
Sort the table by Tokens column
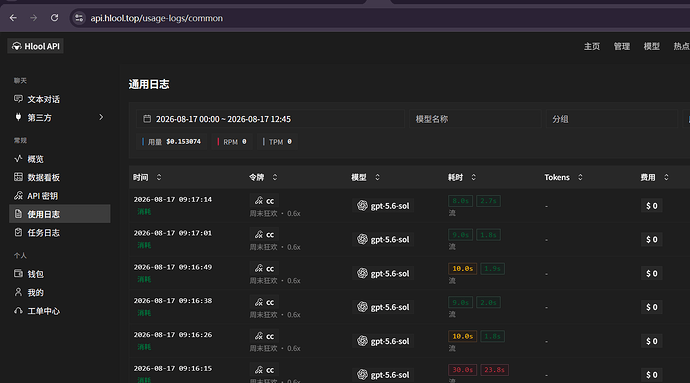pyautogui.click(x=580, y=177)
